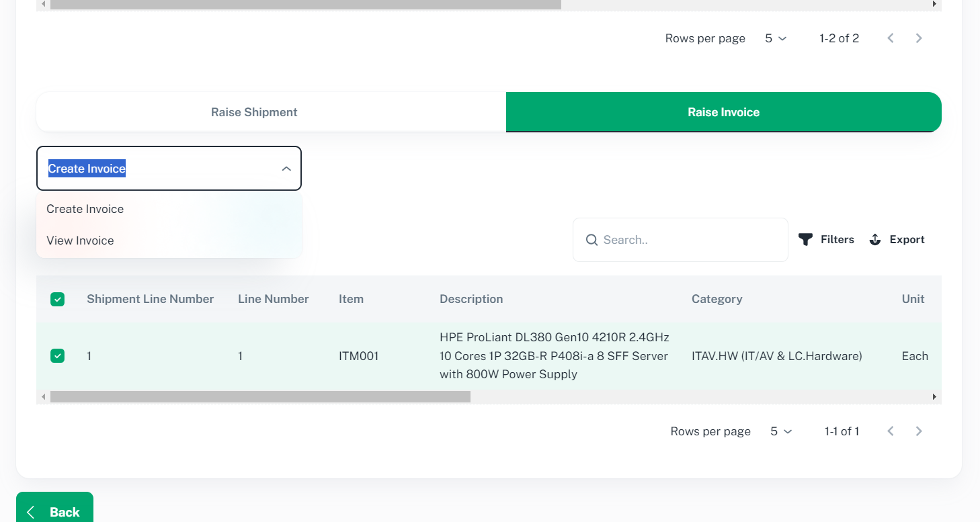
Task: Click left scroll arrow of the topmost scrollbar
Action: point(44,4)
